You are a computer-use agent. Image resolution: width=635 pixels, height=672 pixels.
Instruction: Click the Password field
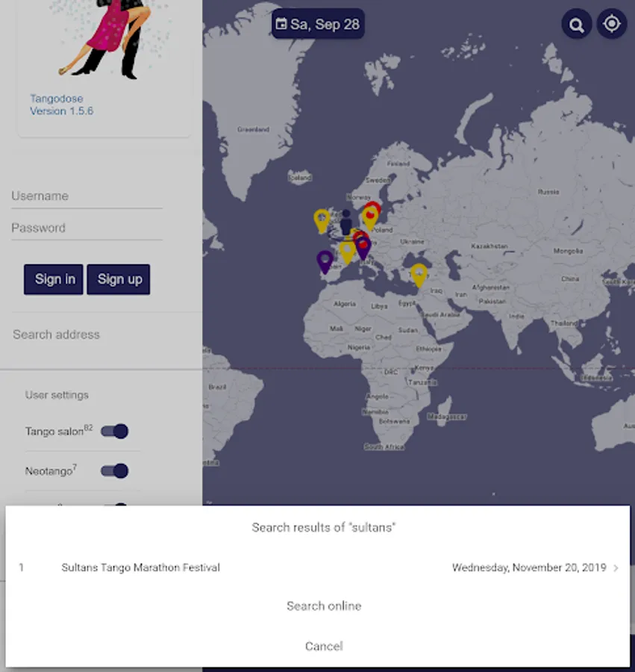point(87,228)
